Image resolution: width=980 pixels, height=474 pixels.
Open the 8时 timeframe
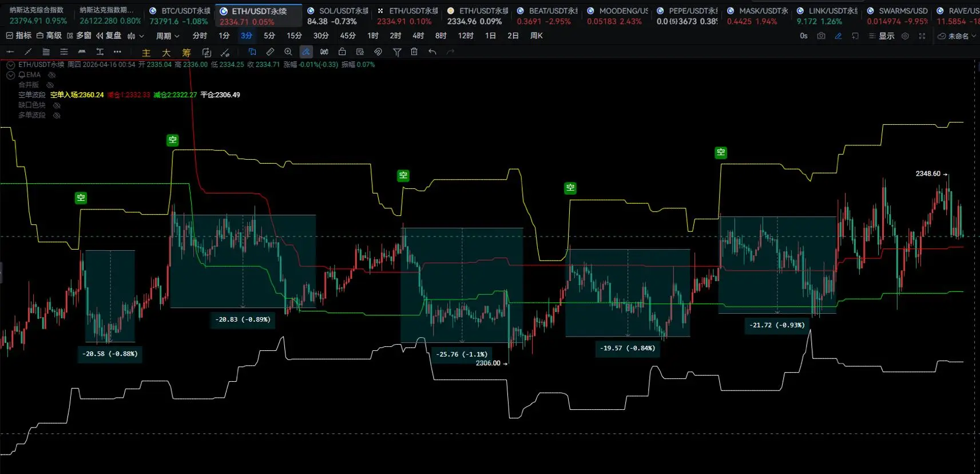(x=441, y=36)
